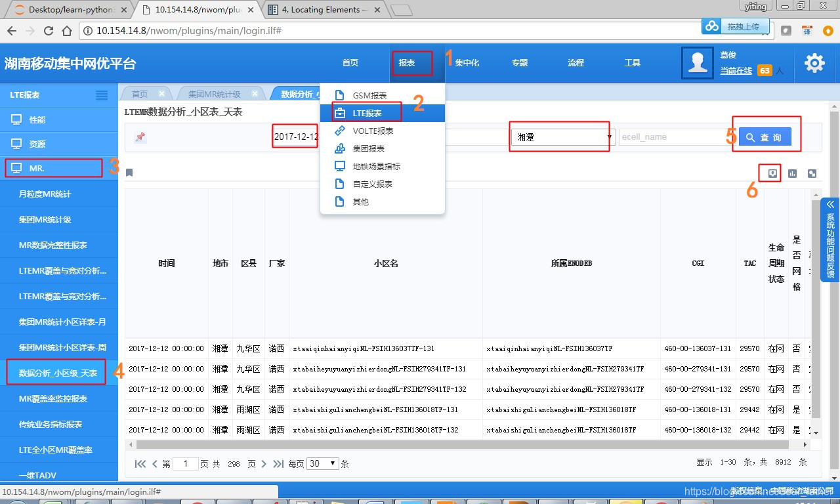Screen dimensions: 840x504
Task: Click the fullscreen expand icon above table
Action: (812, 173)
